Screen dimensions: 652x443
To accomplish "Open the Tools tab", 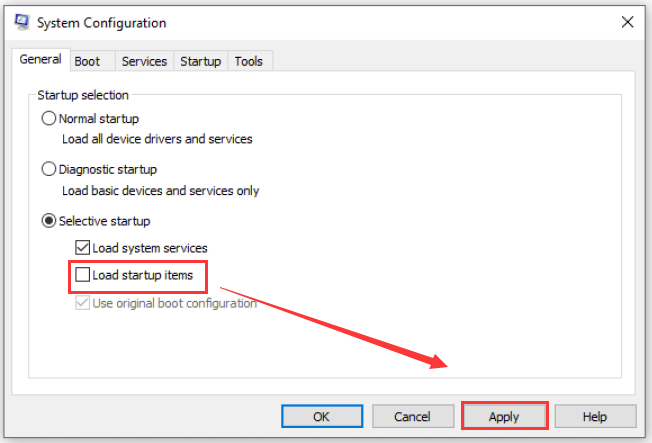I will tap(249, 62).
